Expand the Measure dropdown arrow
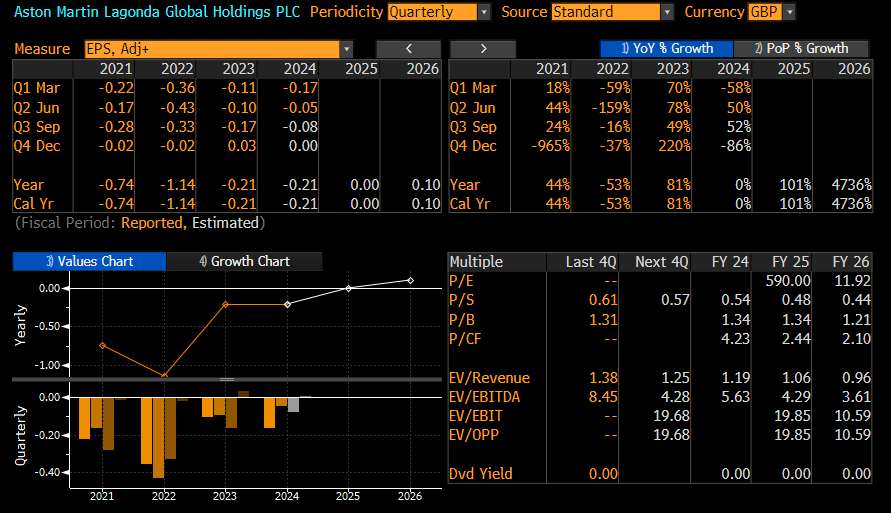This screenshot has width=891, height=513. coord(347,49)
